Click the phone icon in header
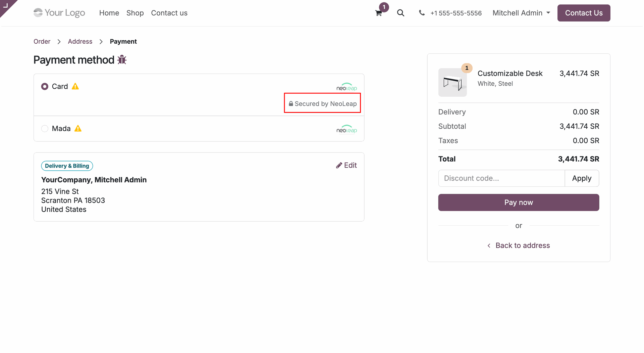This screenshot has height=353, width=644. pyautogui.click(x=422, y=13)
